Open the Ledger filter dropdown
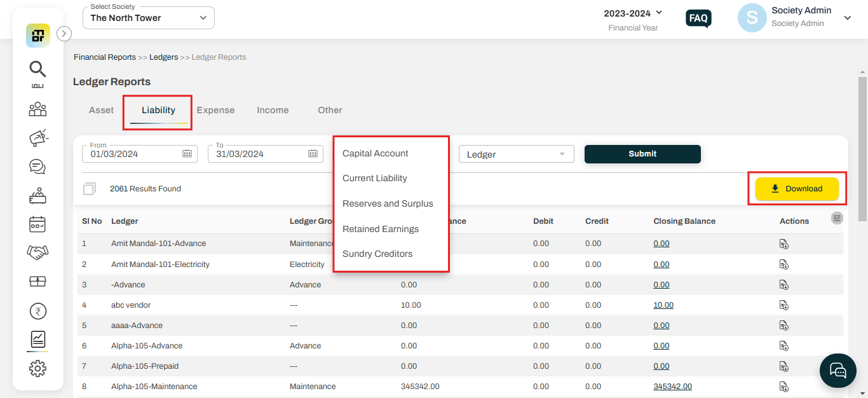Screen dimensions: 868x398 516,154
